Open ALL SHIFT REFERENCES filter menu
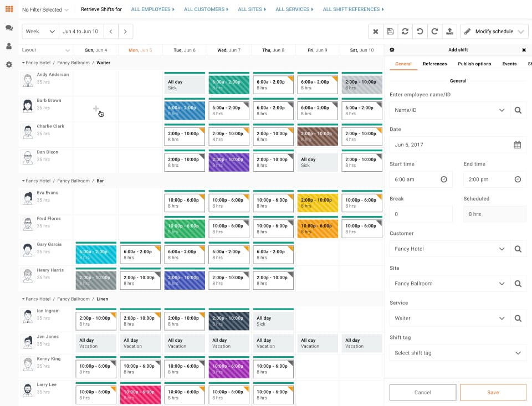532x406 pixels. 354,9
